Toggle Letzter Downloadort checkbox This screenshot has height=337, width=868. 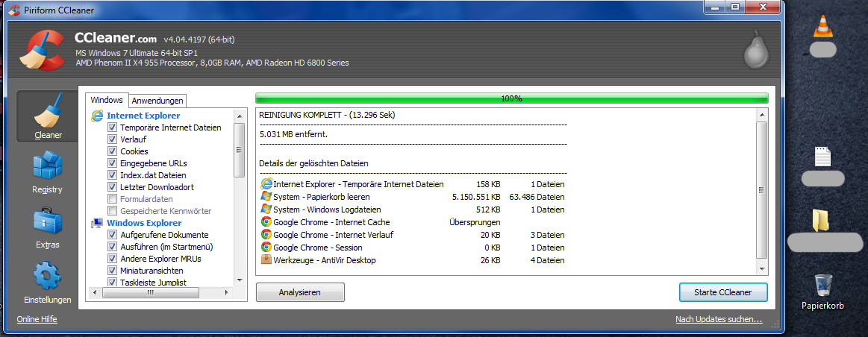113,187
